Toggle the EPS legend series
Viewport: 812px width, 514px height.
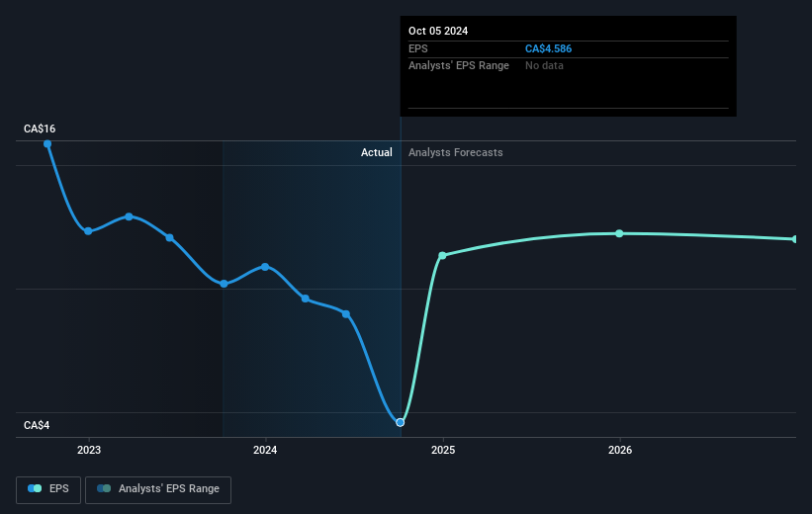pyautogui.click(x=48, y=489)
